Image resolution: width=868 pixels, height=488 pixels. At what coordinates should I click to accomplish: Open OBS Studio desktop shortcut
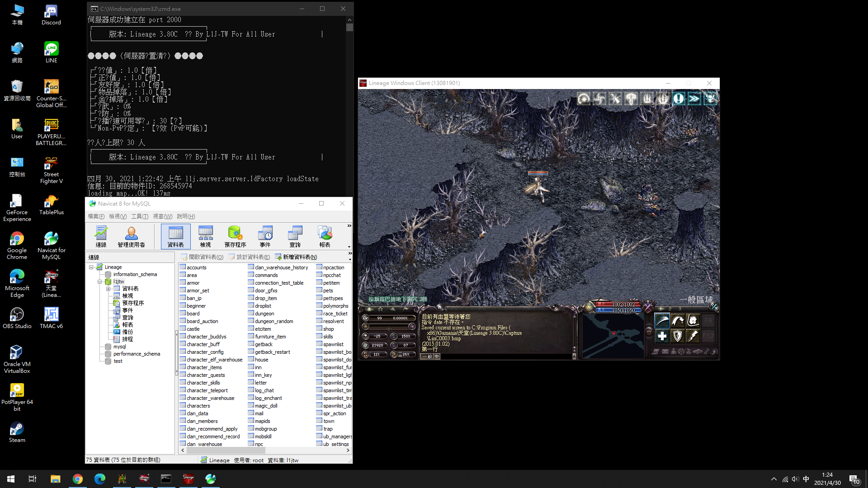(17, 318)
